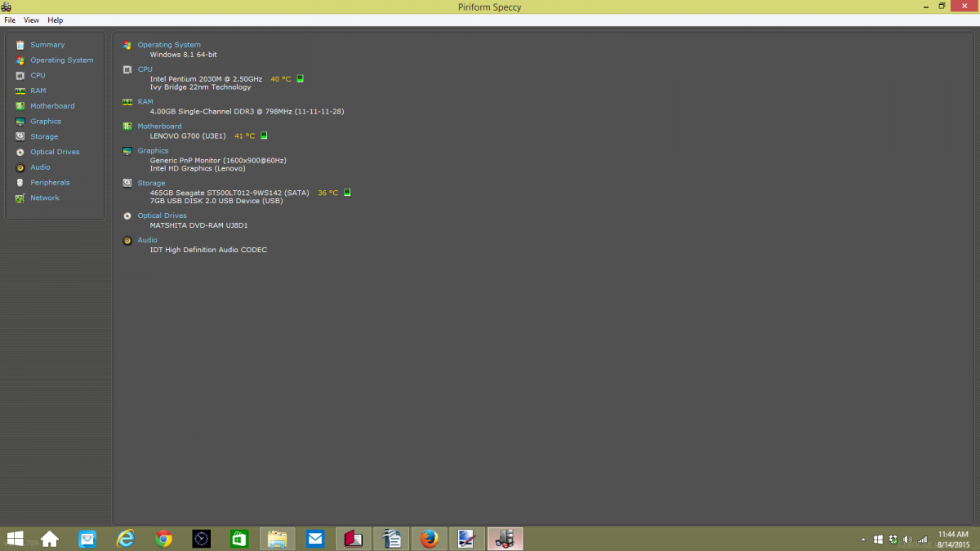The image size is (980, 551).
Task: Select Storage drive icon in the sidebar
Action: pos(20,136)
